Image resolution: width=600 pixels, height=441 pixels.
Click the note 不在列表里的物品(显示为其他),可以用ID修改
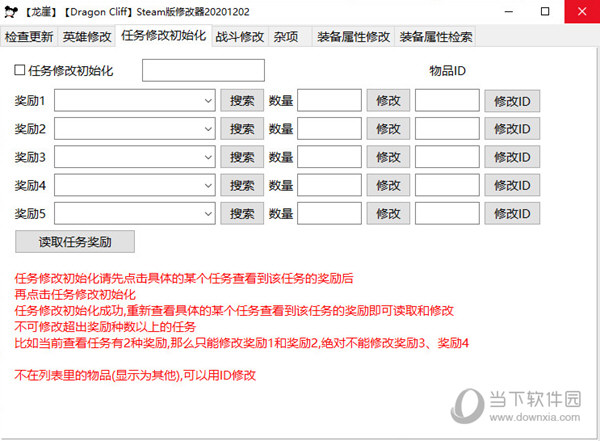coord(135,375)
